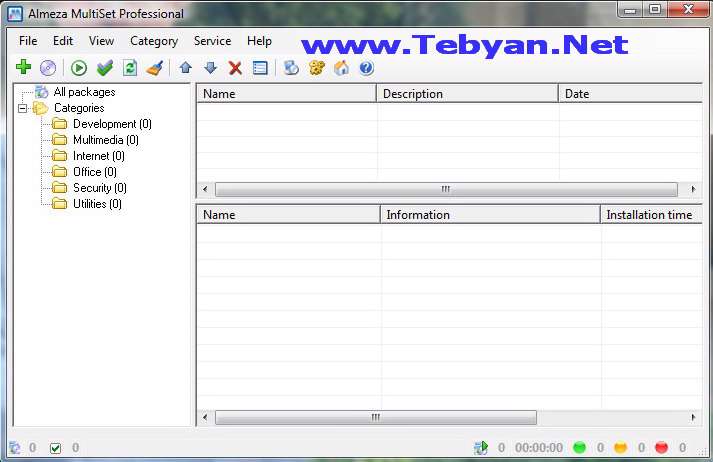Image resolution: width=713 pixels, height=462 pixels.
Task: Click the house home page icon
Action: [x=341, y=68]
